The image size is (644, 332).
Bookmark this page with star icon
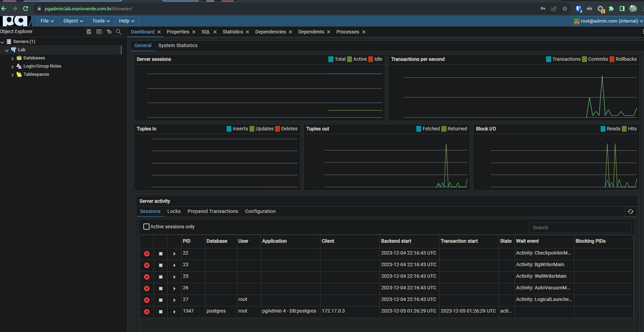[565, 9]
